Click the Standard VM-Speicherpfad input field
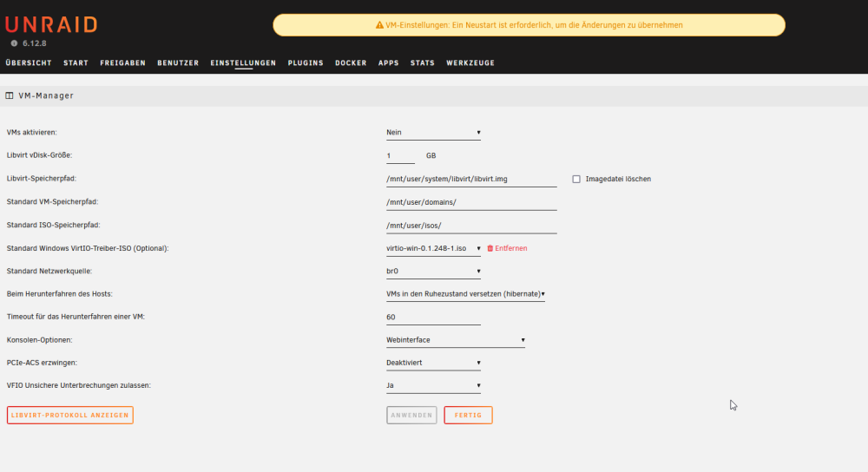Screen dimensions: 868x472 [471, 202]
